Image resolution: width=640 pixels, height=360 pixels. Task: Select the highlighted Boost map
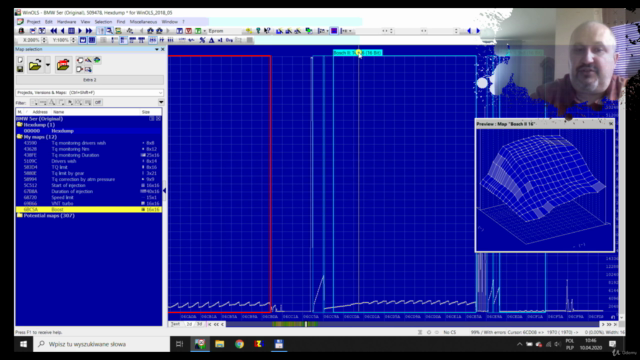[x=89, y=209]
